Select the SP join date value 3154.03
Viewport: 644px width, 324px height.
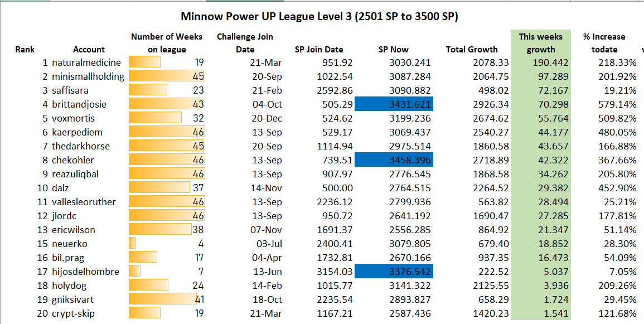335,272
